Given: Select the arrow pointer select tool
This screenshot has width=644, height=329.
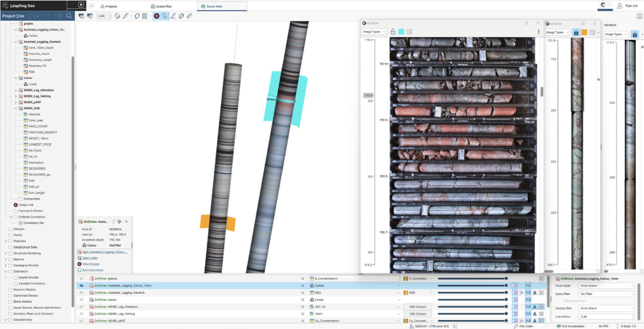Looking at the screenshot, I should point(165,16).
